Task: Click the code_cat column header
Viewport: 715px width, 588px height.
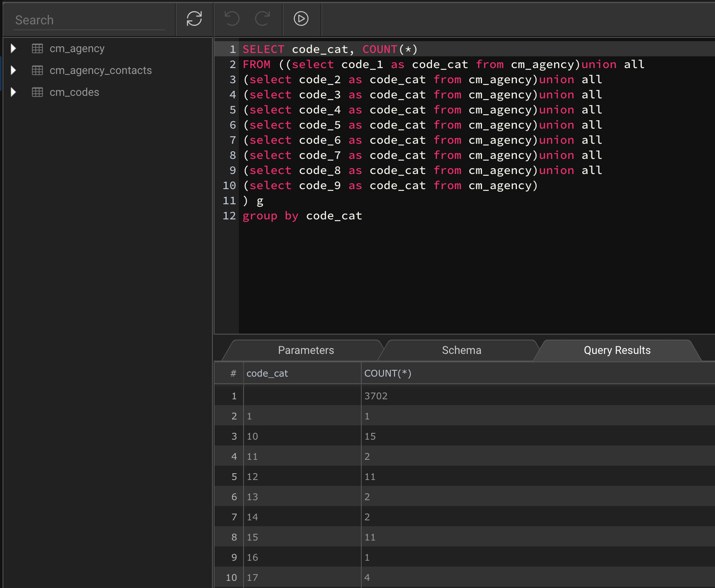Action: pyautogui.click(x=267, y=373)
